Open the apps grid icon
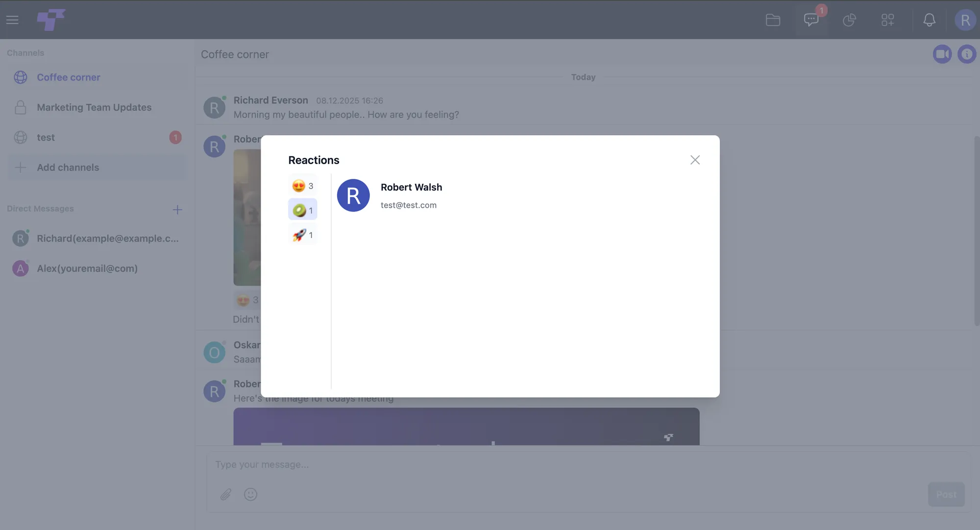 coord(887,20)
